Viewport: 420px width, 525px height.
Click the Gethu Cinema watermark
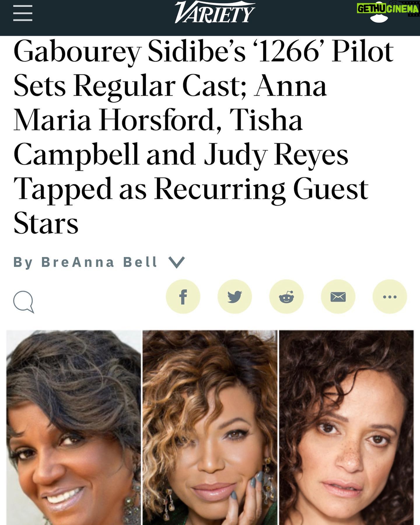(388, 9)
